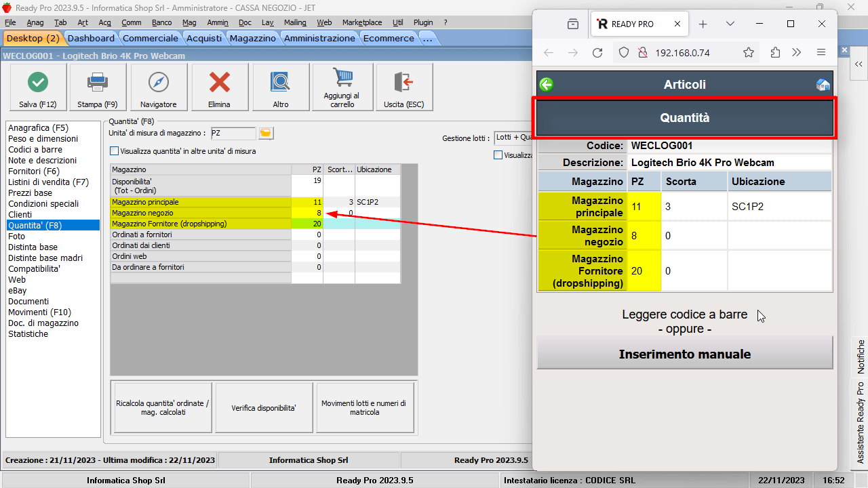The image size is (868, 488).
Task: Switch to the Magazzino tab
Action: click(x=253, y=39)
